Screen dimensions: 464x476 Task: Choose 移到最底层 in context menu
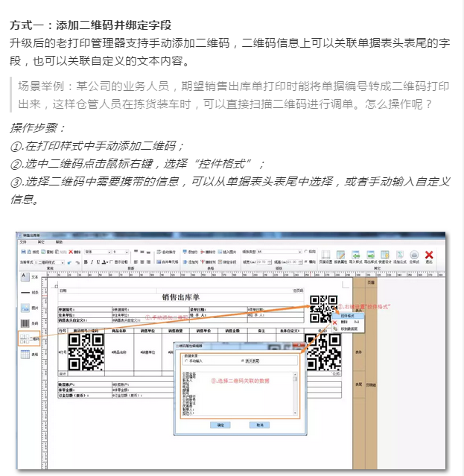point(348,329)
